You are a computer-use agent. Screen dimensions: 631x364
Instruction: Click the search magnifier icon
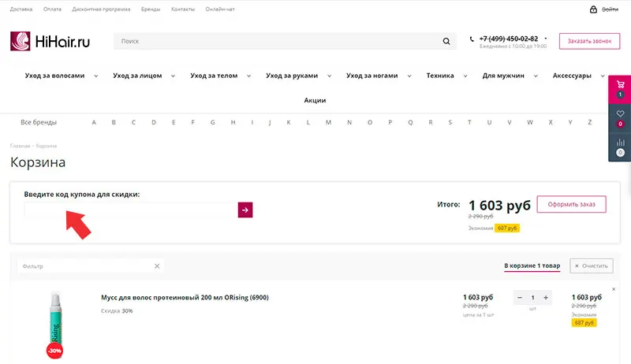click(446, 42)
